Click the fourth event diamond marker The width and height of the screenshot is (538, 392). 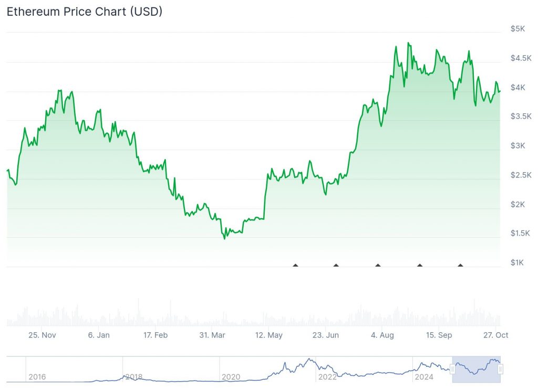coord(419,266)
